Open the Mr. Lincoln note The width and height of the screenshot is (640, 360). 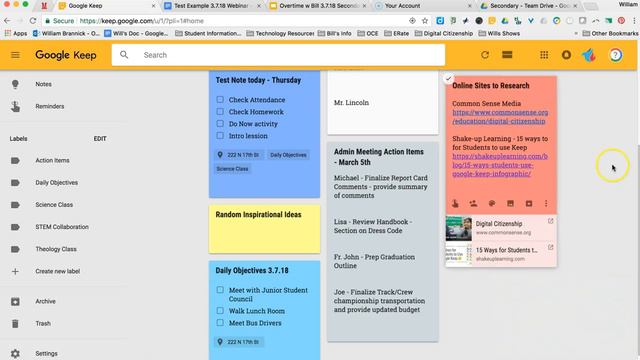(x=383, y=102)
